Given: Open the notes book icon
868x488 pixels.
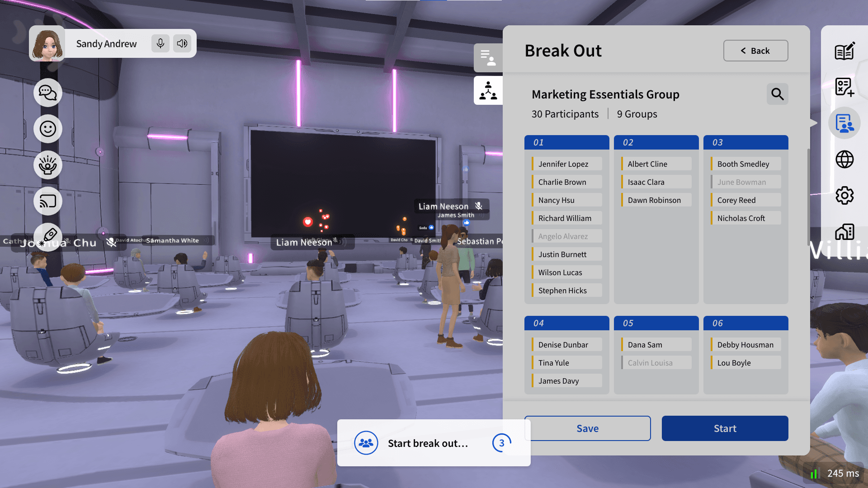Looking at the screenshot, I should (844, 51).
